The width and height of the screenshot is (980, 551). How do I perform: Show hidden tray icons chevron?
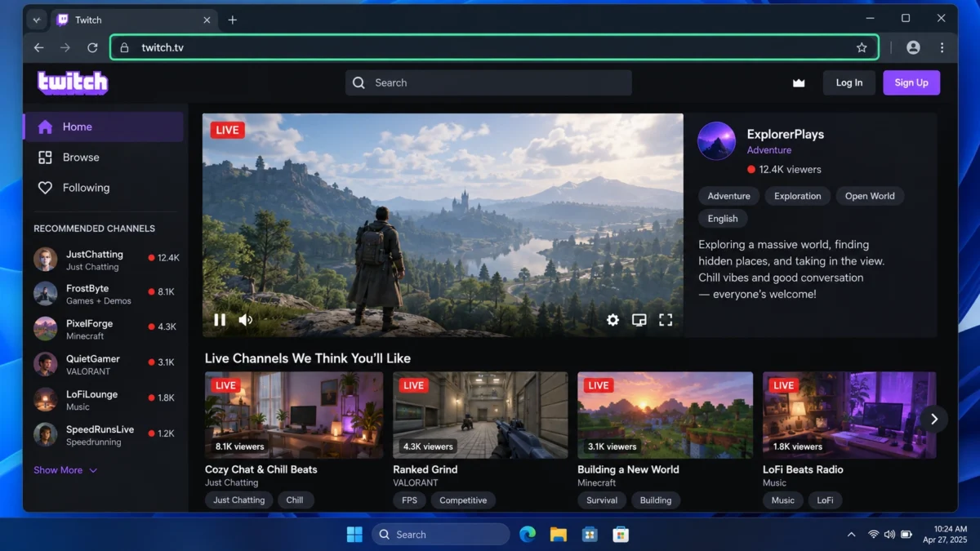852,535
